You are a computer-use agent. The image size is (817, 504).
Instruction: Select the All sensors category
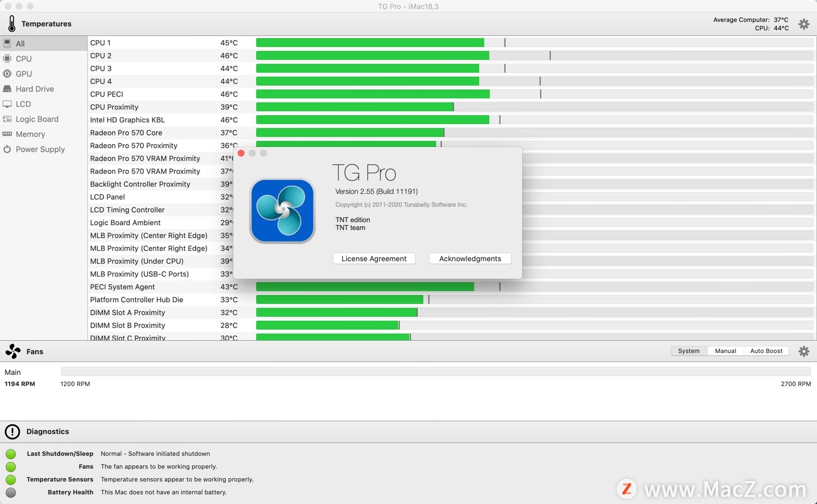click(x=44, y=44)
